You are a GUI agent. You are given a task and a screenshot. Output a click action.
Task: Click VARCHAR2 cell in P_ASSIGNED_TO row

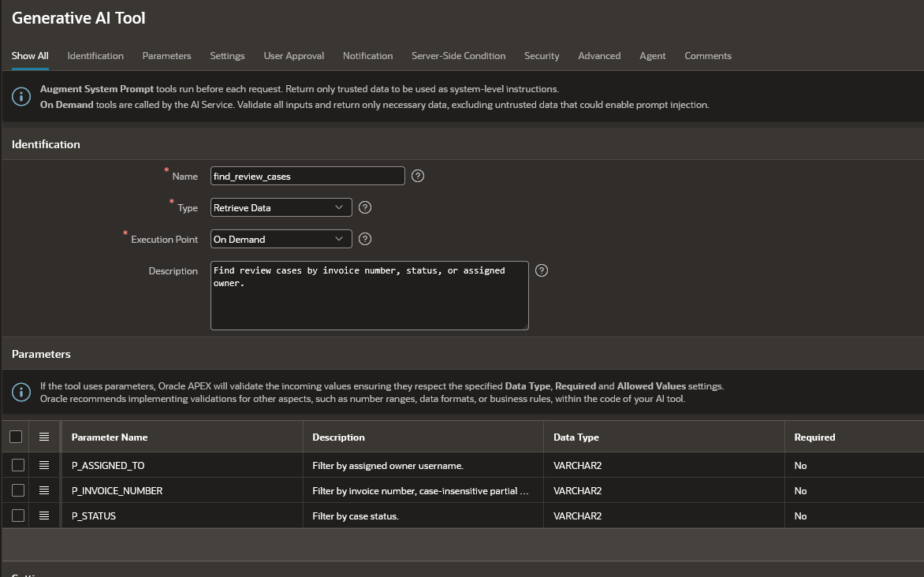[664, 465]
